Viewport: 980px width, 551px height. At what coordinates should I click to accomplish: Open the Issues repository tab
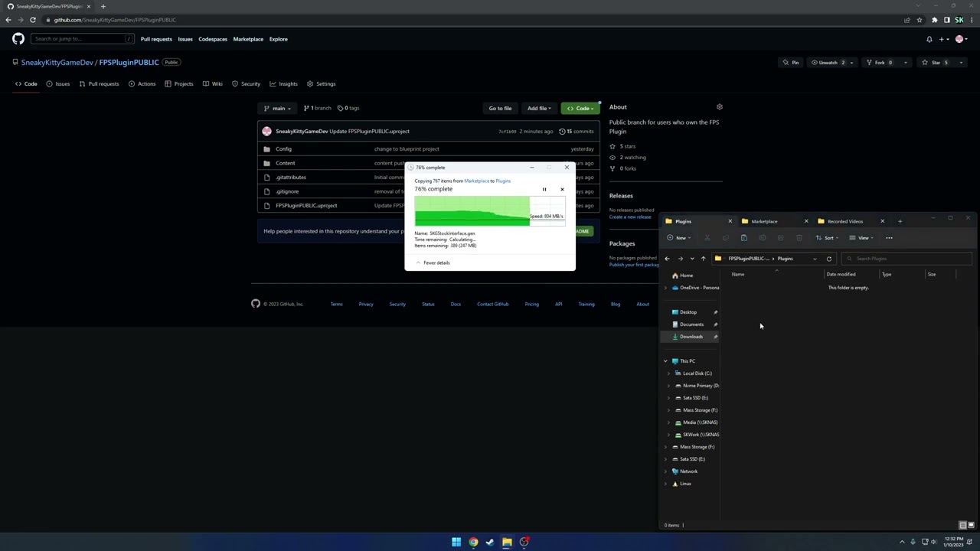click(57, 84)
